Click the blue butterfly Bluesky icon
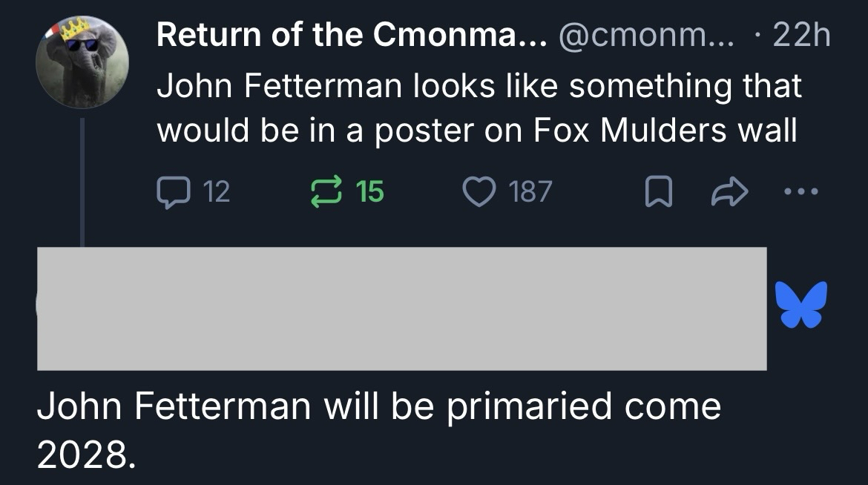The width and height of the screenshot is (868, 485). click(800, 304)
